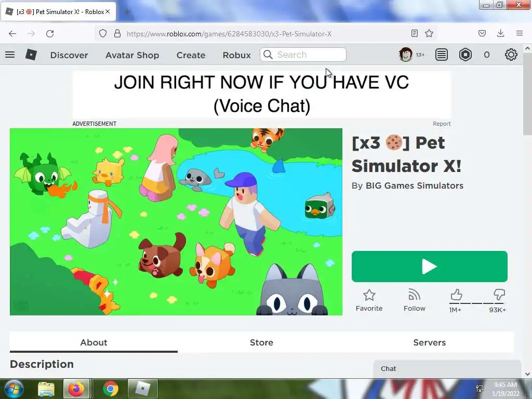Click the scrollbar up arrow
Image resolution: width=532 pixels, height=399 pixels.
tap(527, 48)
